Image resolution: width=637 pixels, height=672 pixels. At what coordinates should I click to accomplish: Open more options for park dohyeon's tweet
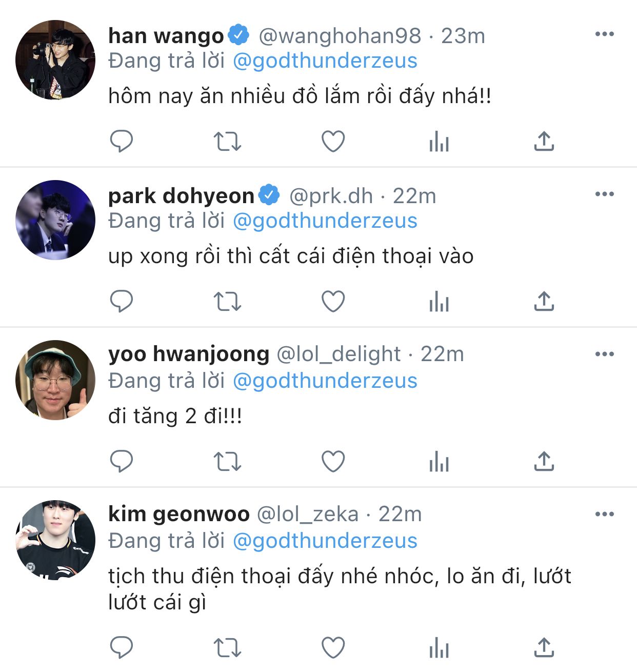tap(604, 194)
